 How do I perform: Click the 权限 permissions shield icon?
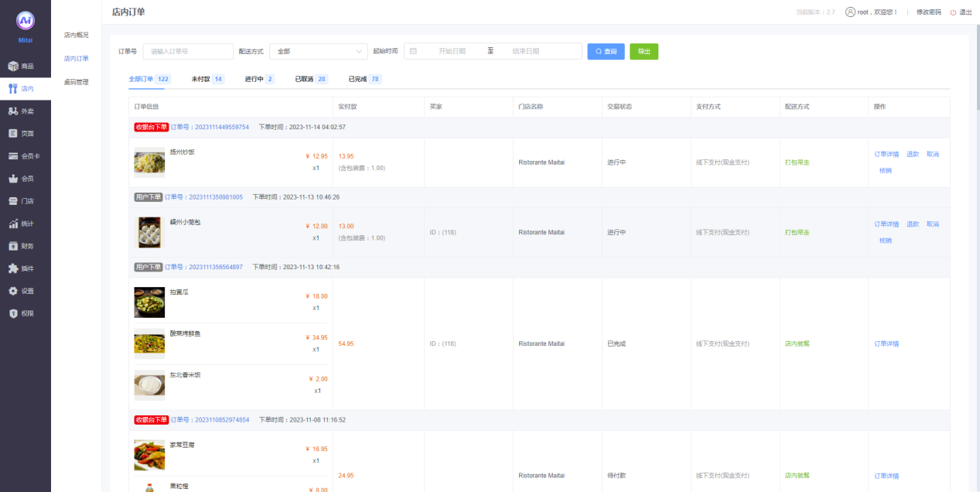pyautogui.click(x=13, y=313)
